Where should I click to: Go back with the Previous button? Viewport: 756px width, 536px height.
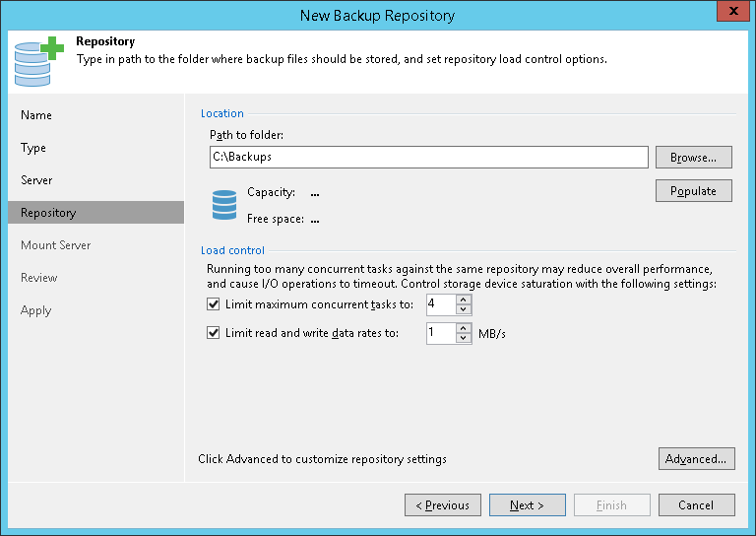442,505
